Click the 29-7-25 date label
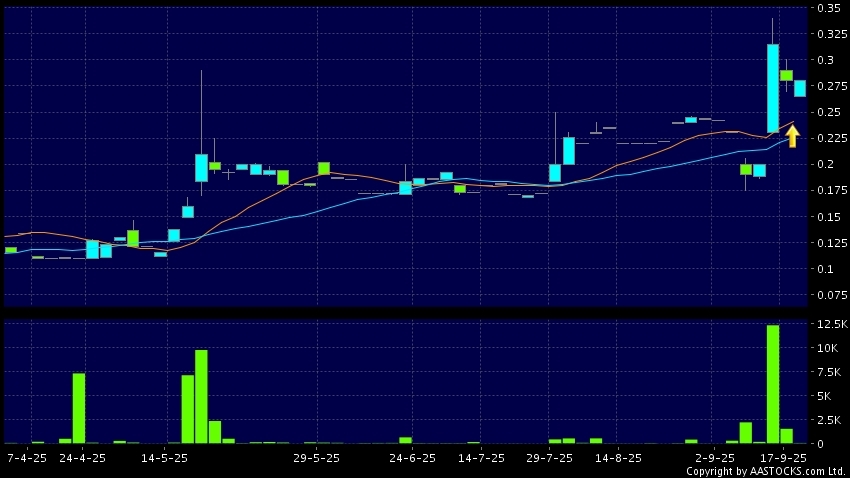 549,458
